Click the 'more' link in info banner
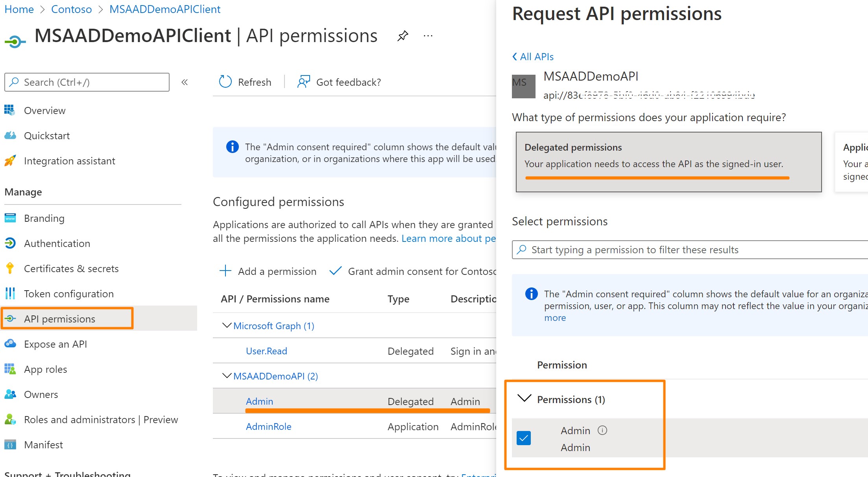This screenshot has width=868, height=477. [555, 318]
